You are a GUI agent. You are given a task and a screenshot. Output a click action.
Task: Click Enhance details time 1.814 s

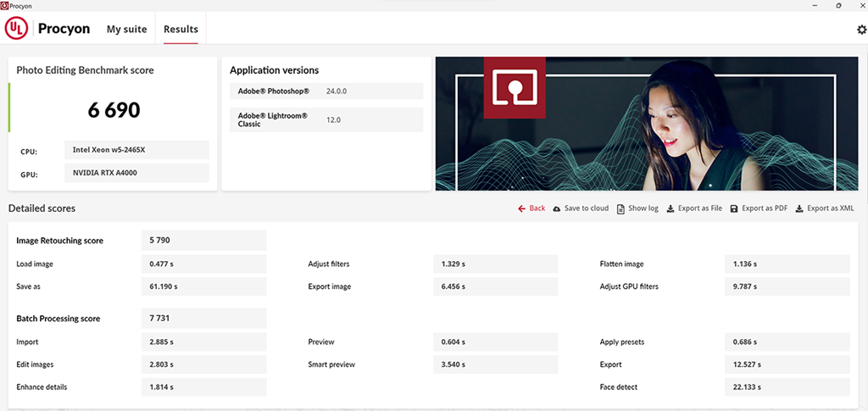[204, 387]
